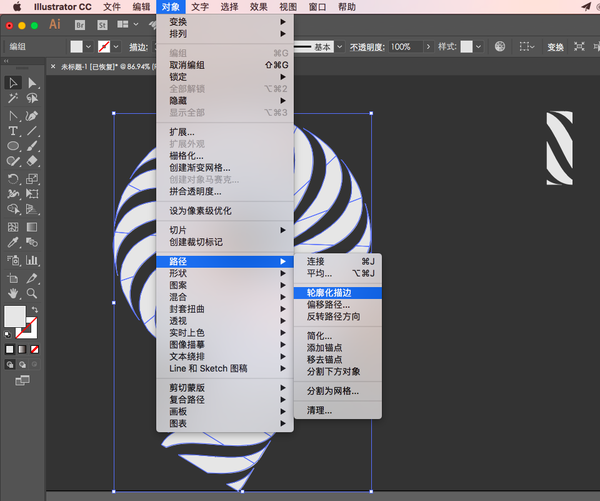Select the Selection tool (black arrow)

tap(13, 83)
